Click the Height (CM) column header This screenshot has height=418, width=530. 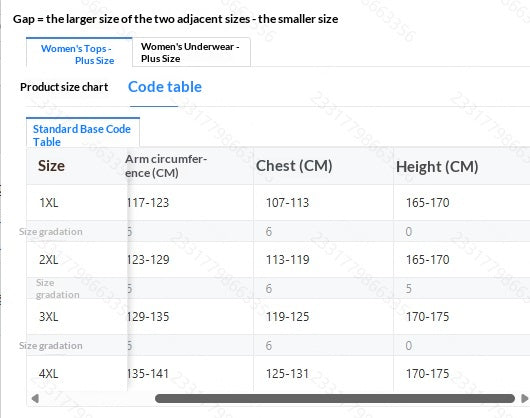[x=437, y=167]
